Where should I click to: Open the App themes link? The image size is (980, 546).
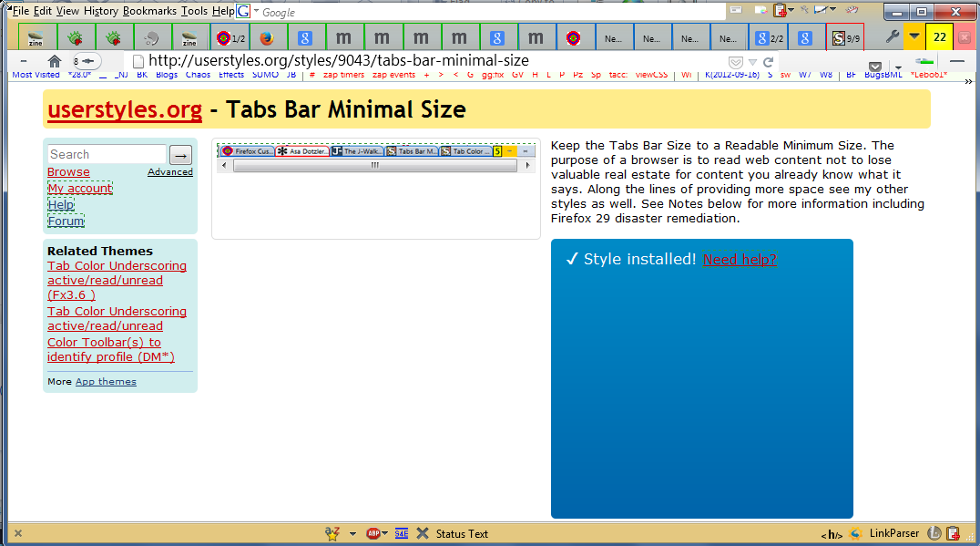tap(106, 382)
